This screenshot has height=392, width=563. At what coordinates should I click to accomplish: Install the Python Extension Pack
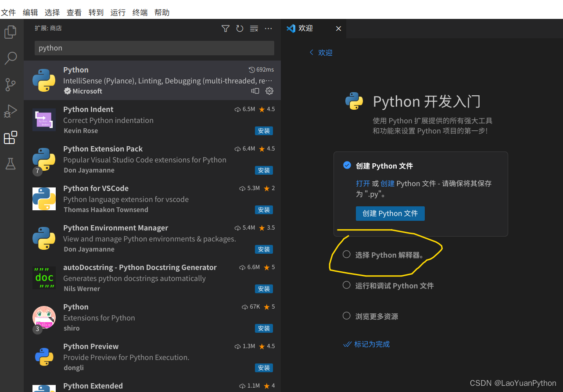[x=264, y=170]
